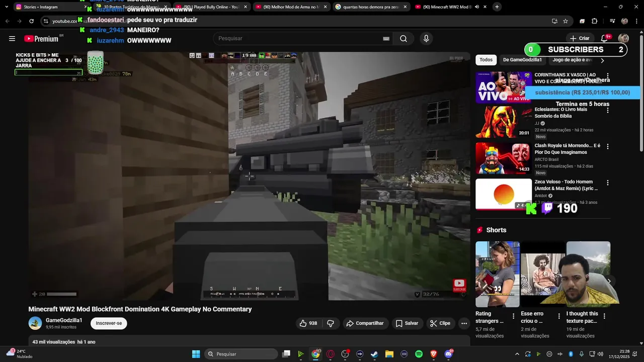Select the Todos filter chip
Image resolution: width=644 pixels, height=362 pixels.
click(486, 60)
